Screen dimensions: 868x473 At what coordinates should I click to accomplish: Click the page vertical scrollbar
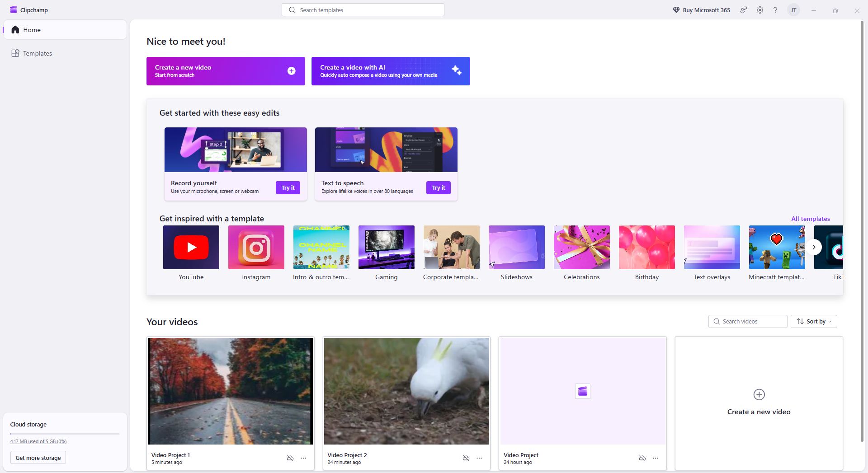click(862, 230)
